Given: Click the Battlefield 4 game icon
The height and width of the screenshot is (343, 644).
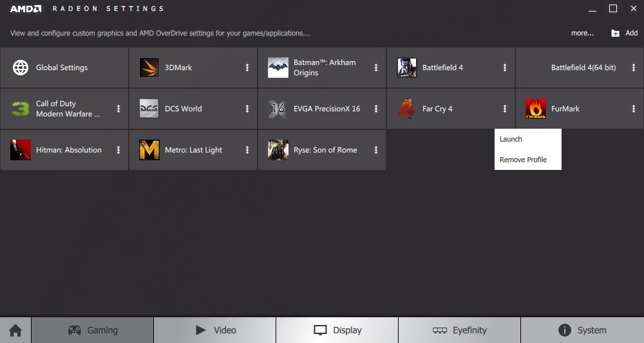Looking at the screenshot, I should click(x=407, y=68).
